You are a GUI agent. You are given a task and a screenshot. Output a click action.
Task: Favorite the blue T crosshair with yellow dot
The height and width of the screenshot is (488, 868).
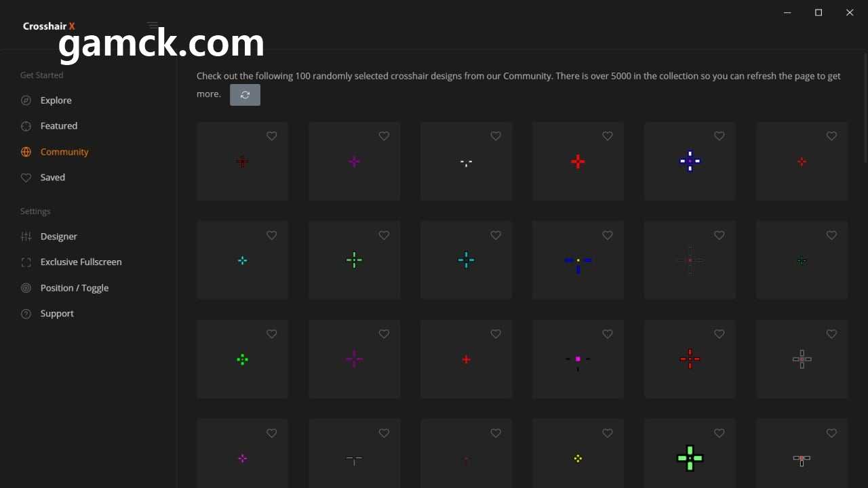[x=608, y=235]
